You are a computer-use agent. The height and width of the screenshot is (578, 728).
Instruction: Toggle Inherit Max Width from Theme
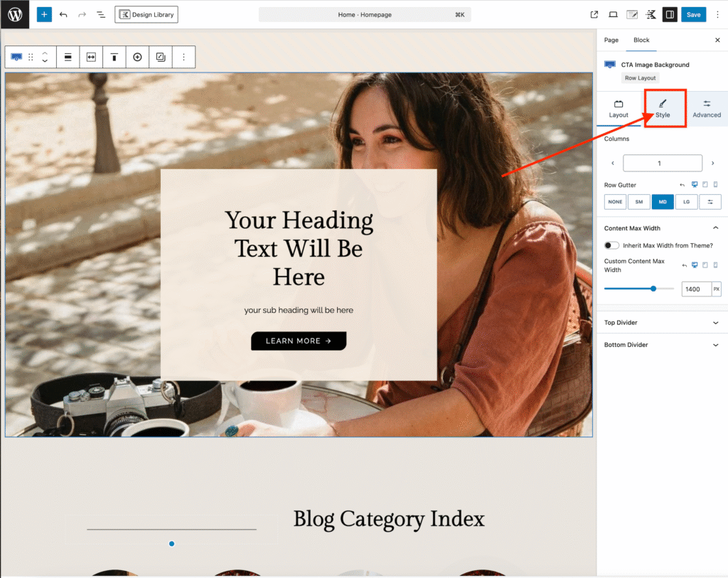click(611, 245)
